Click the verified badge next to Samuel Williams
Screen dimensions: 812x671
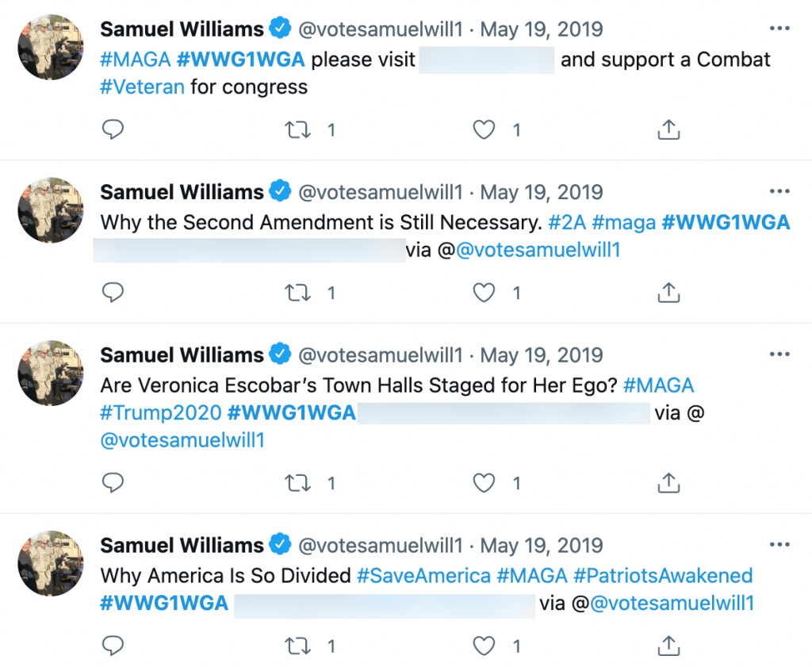[279, 29]
